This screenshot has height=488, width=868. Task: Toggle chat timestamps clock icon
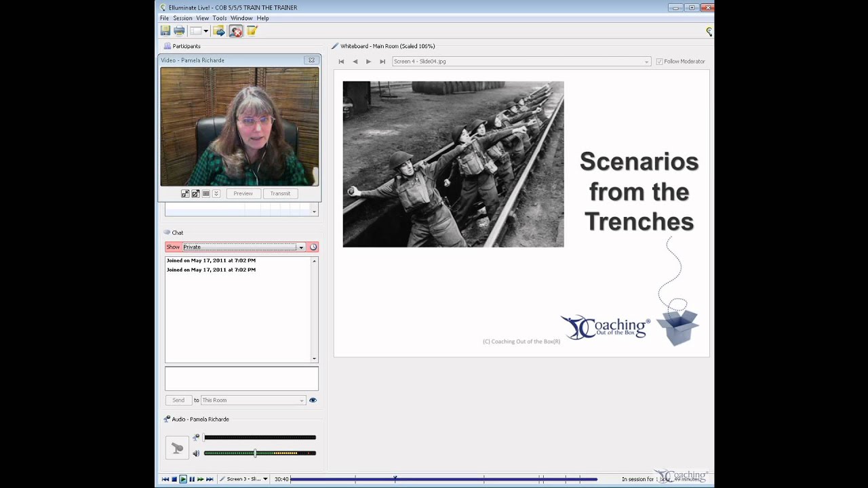tap(313, 247)
